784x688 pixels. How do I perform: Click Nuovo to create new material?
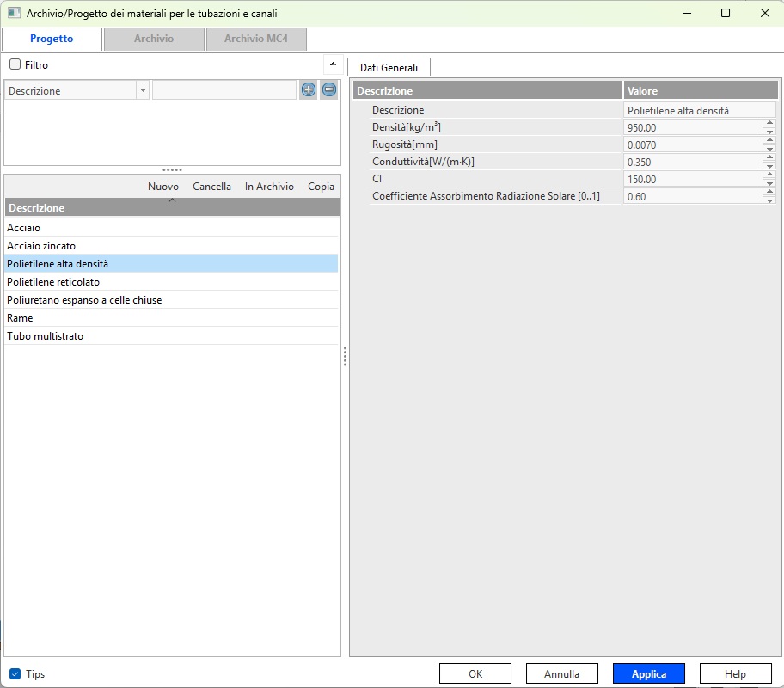pos(163,187)
